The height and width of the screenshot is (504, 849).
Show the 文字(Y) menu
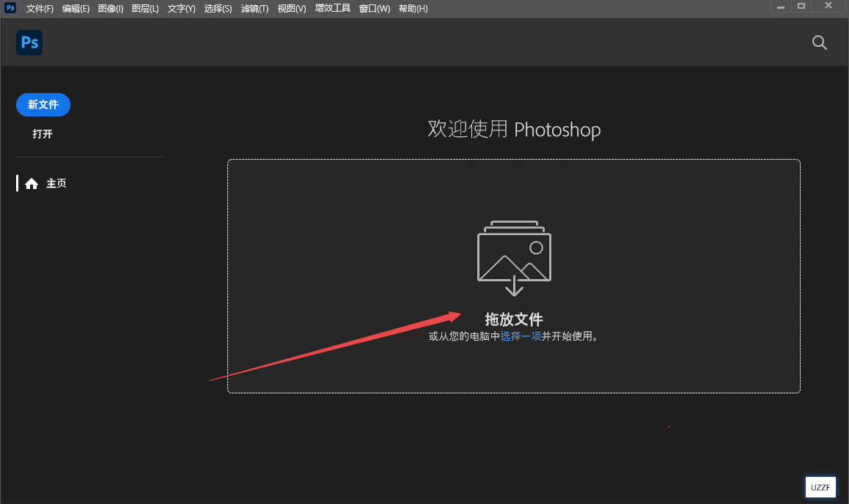tap(181, 9)
